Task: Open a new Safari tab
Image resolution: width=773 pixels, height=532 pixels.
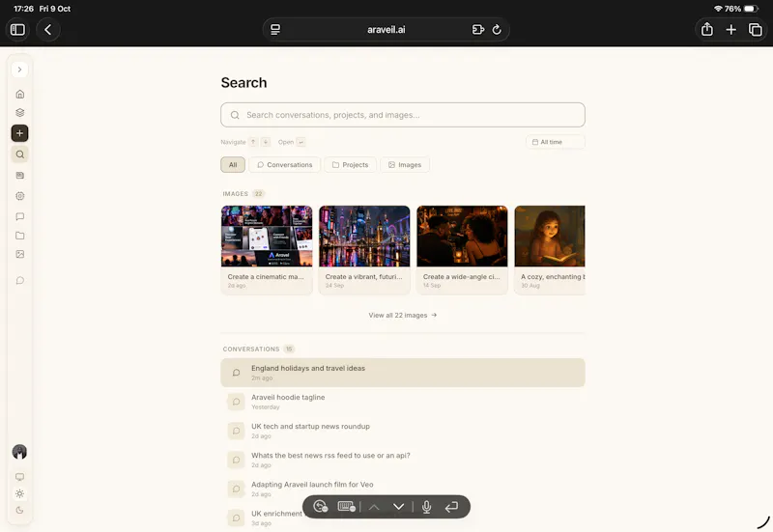Action: tap(731, 30)
